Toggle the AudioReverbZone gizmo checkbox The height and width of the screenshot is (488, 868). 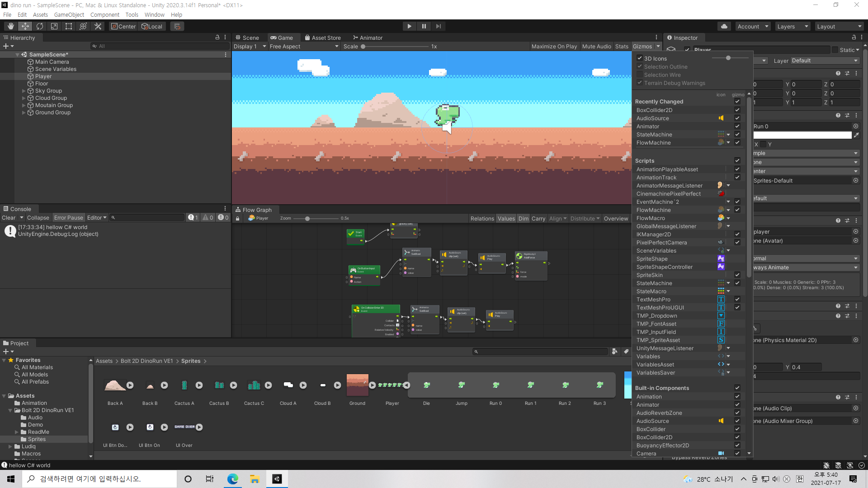tap(737, 413)
